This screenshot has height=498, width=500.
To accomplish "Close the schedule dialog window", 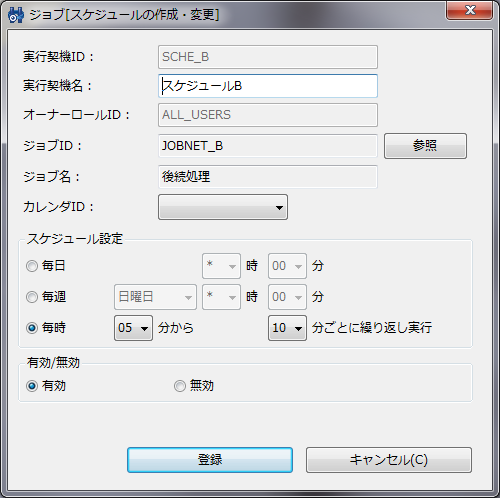I will 469,10.
